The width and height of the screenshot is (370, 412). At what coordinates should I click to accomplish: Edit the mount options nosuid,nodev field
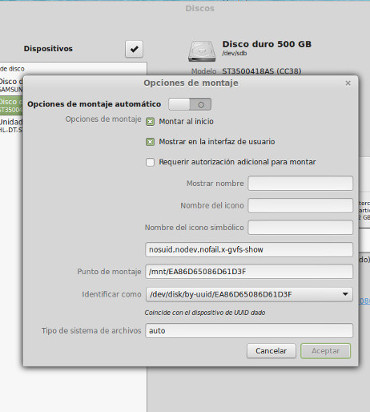[x=249, y=249]
